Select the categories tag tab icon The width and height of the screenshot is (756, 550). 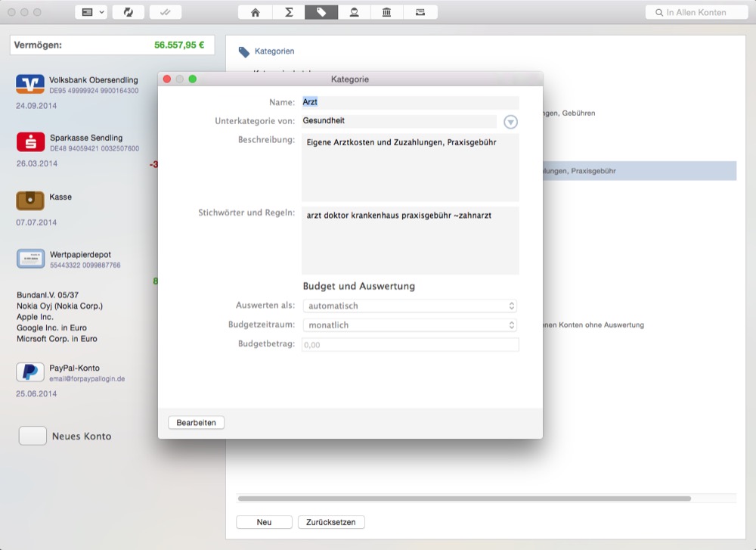pyautogui.click(x=321, y=12)
